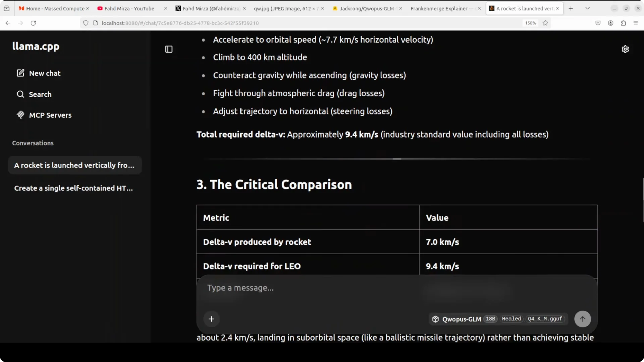This screenshot has width=644, height=362.
Task: Close the Frankenmerge Explainer tab
Action: (x=479, y=8)
